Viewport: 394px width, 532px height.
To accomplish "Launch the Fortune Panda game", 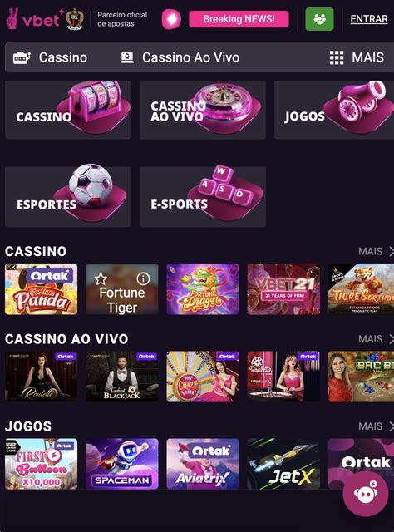I will [41, 289].
